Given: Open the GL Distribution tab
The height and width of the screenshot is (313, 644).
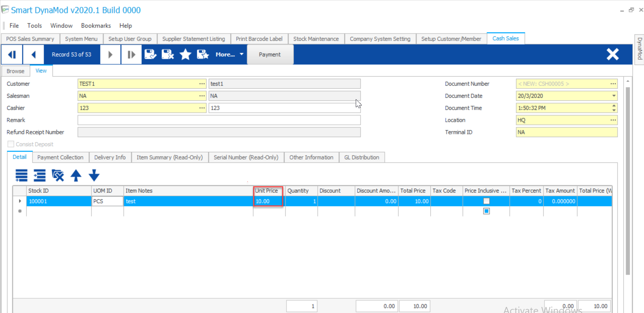Looking at the screenshot, I should (362, 157).
